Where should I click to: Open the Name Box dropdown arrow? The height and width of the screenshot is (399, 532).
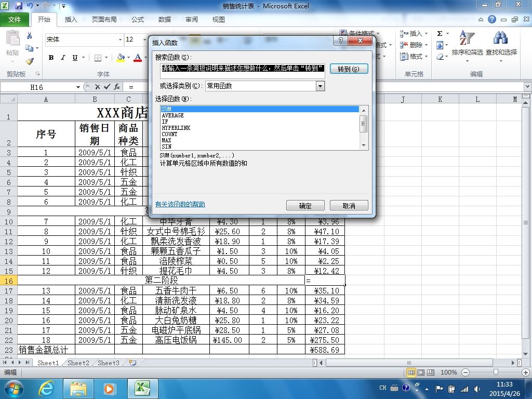[78, 87]
